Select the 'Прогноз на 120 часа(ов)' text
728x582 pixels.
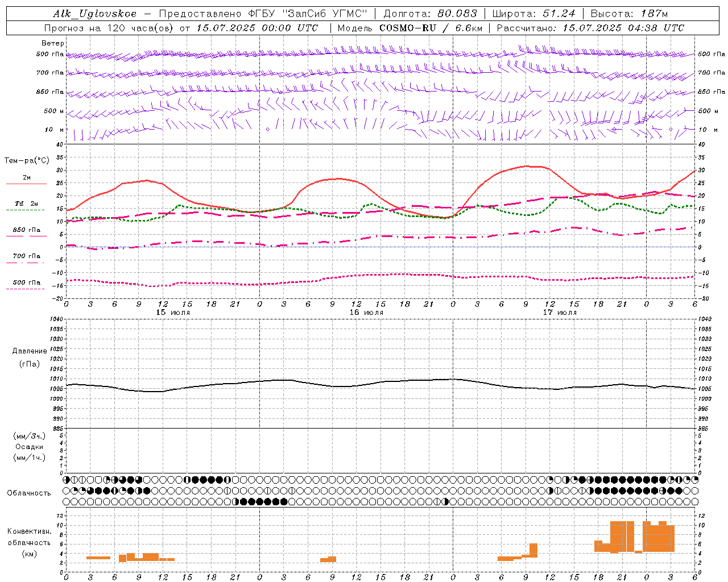[x=110, y=28]
